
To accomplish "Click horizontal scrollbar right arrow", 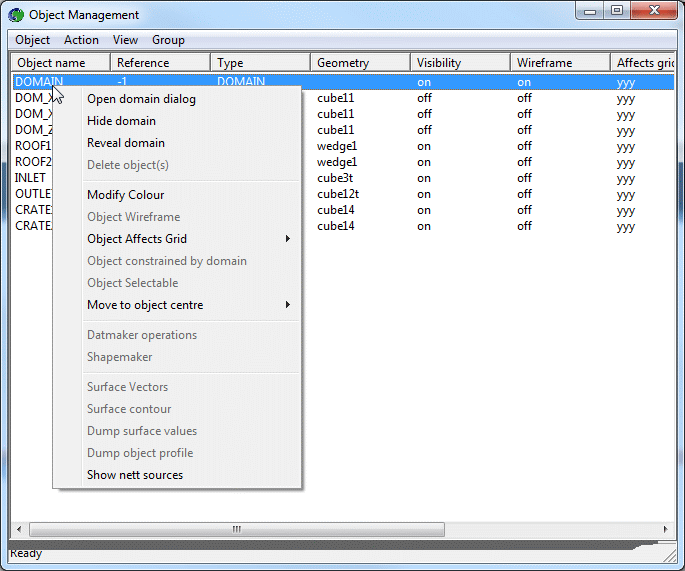I will [666, 529].
